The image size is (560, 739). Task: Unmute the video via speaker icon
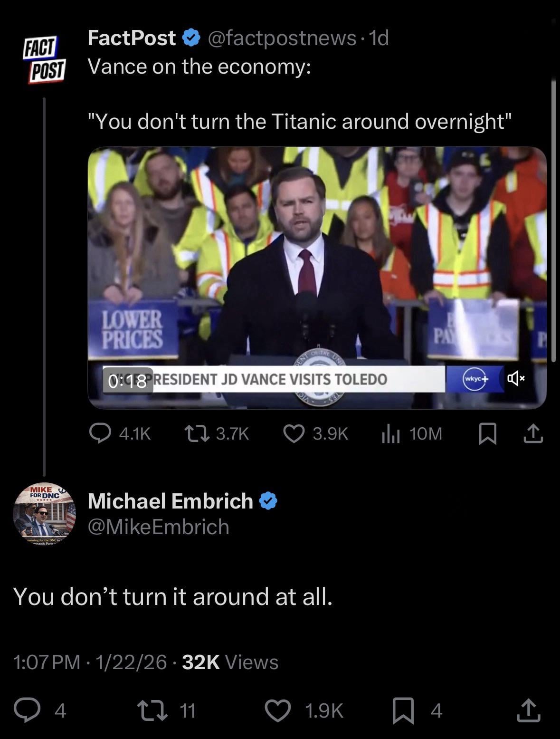coord(516,379)
